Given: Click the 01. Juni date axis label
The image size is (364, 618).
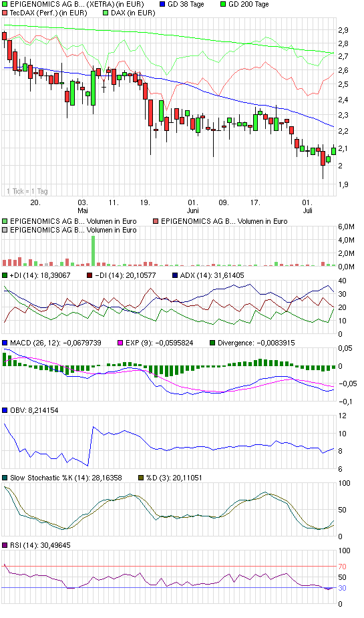Looking at the screenshot, I should [x=193, y=206].
